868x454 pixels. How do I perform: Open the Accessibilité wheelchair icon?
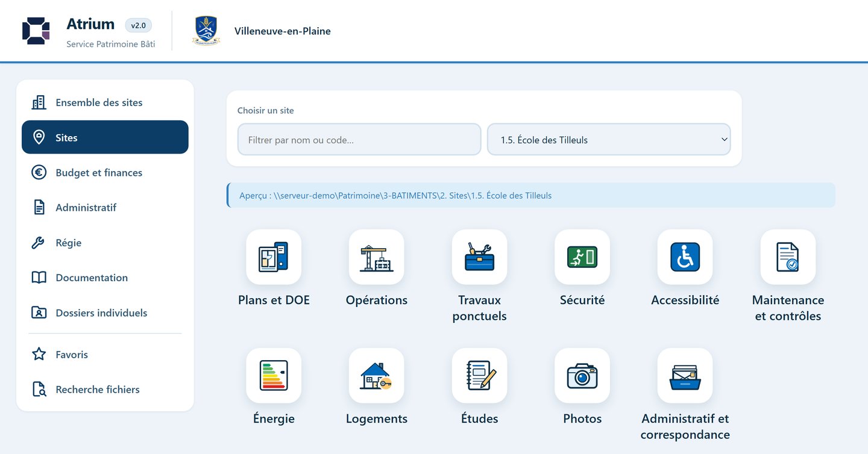point(685,257)
